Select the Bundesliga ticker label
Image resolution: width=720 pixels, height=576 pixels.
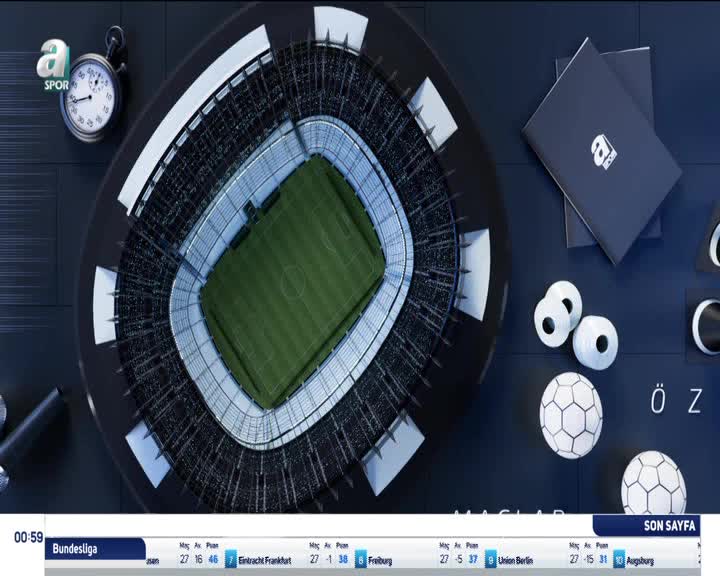pos(95,549)
